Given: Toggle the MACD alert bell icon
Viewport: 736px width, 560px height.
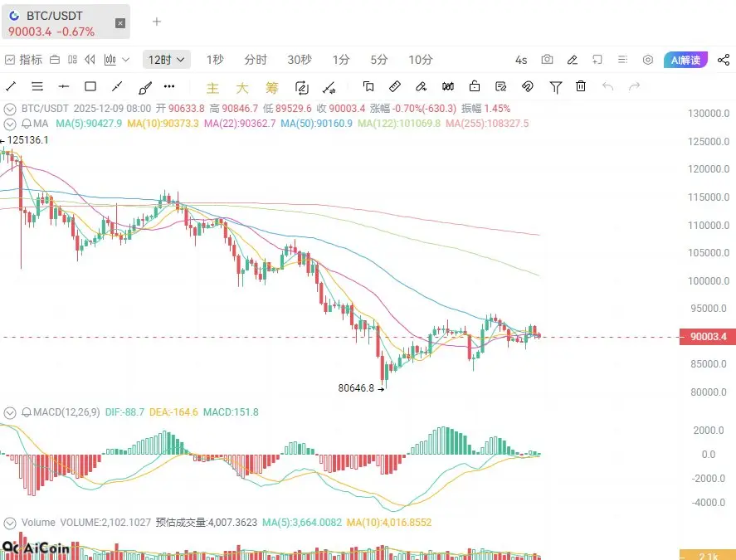Looking at the screenshot, I should tap(27, 412).
